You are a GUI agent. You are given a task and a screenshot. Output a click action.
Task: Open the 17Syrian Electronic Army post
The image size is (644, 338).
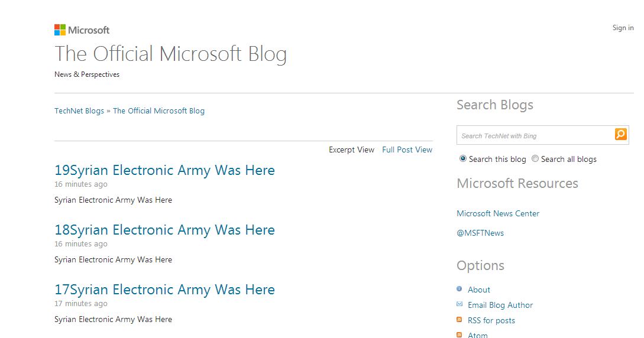tap(165, 290)
